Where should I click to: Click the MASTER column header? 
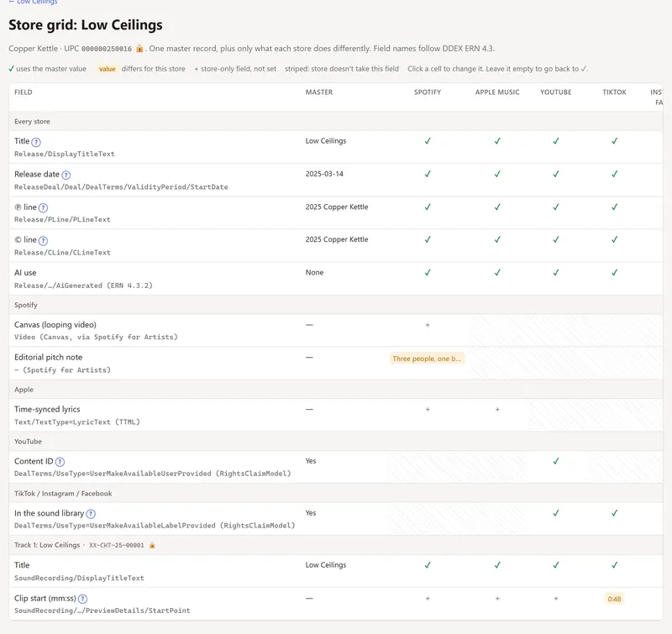pos(319,92)
